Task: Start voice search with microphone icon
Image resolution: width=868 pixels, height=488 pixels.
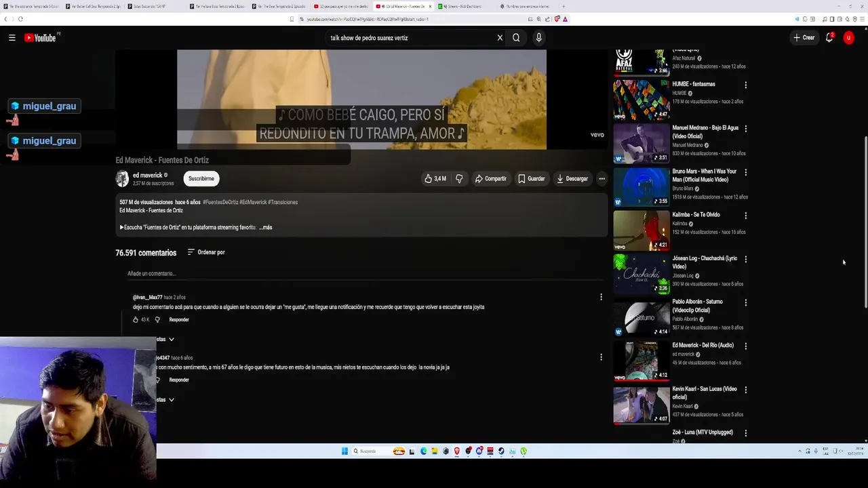Action: pos(538,38)
